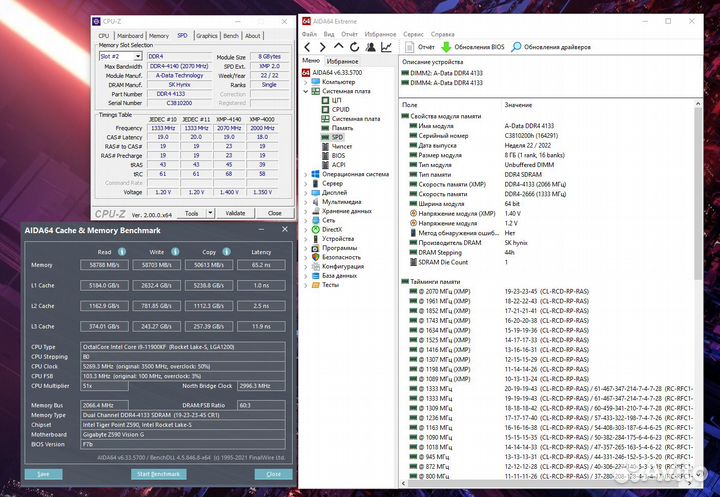Expand Операционная система tree node
The height and width of the screenshot is (497, 720).
point(306,175)
